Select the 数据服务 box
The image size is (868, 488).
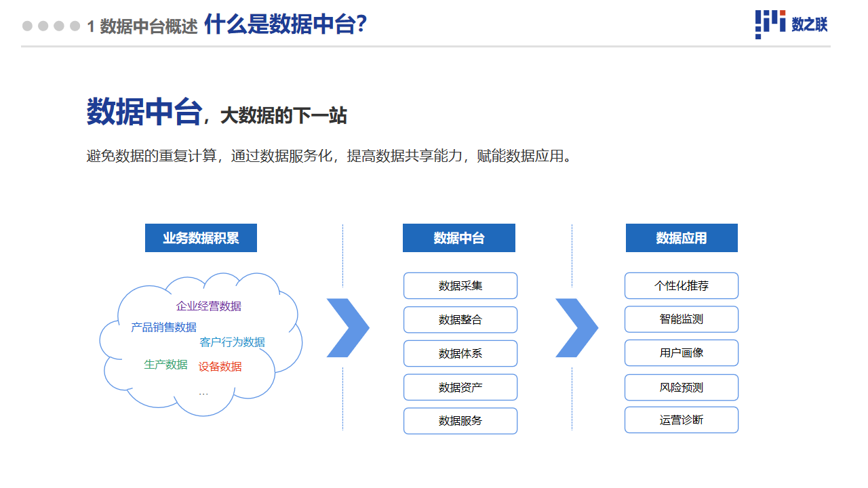coord(460,421)
